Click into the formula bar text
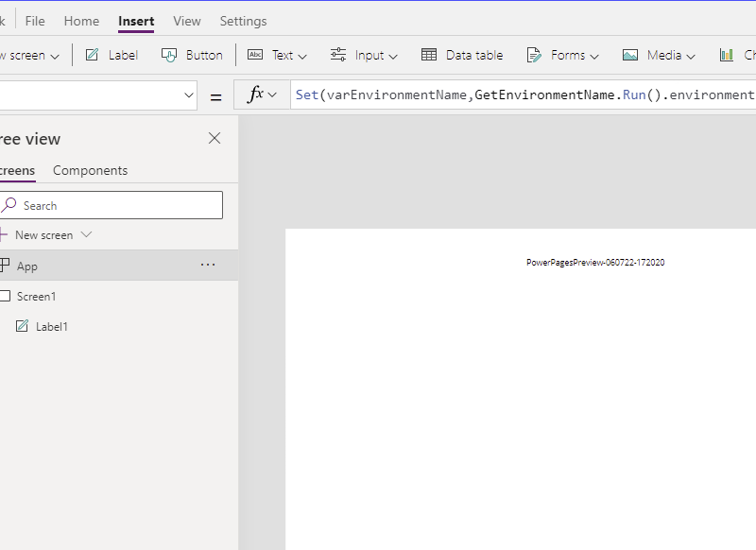The image size is (756, 550). tap(524, 95)
